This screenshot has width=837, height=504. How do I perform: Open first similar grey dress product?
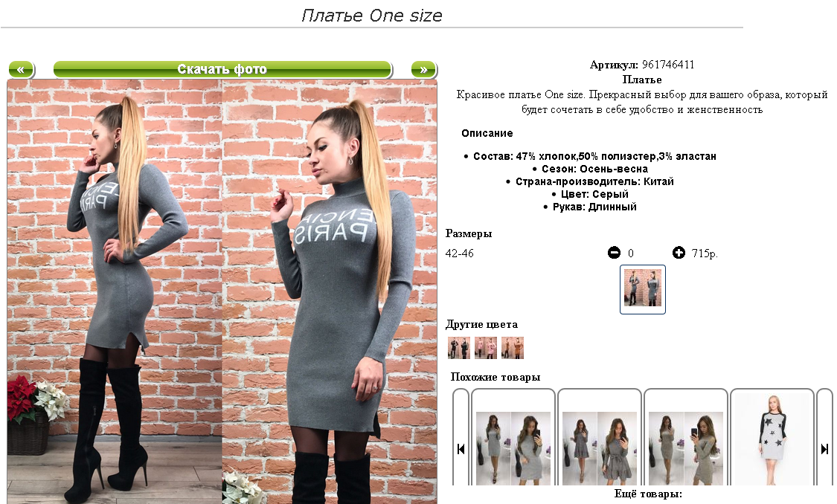tap(513, 448)
